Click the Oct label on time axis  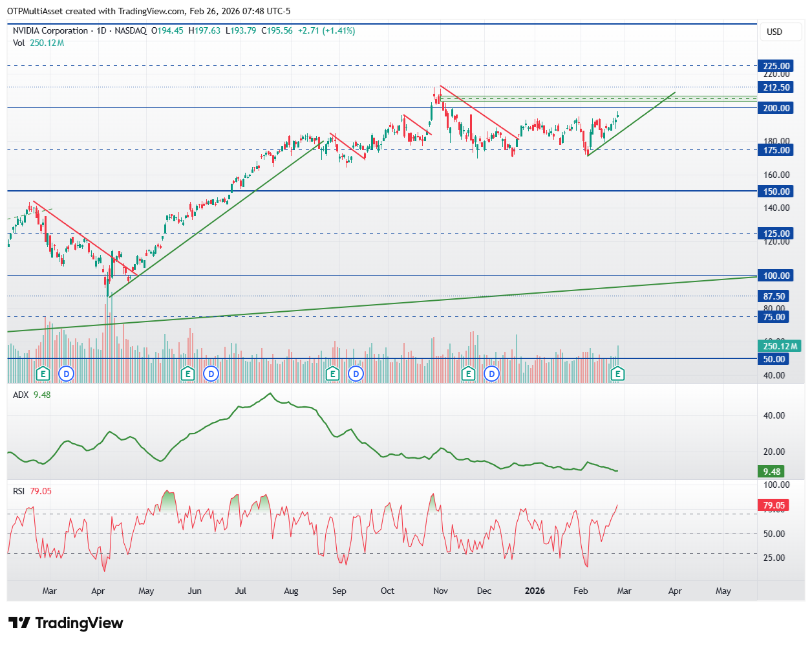tap(387, 591)
